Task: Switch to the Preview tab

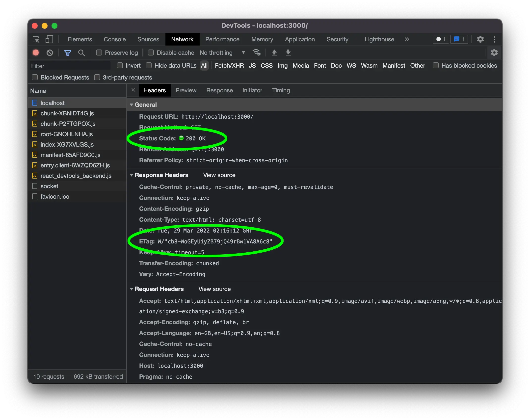Action: pyautogui.click(x=186, y=90)
